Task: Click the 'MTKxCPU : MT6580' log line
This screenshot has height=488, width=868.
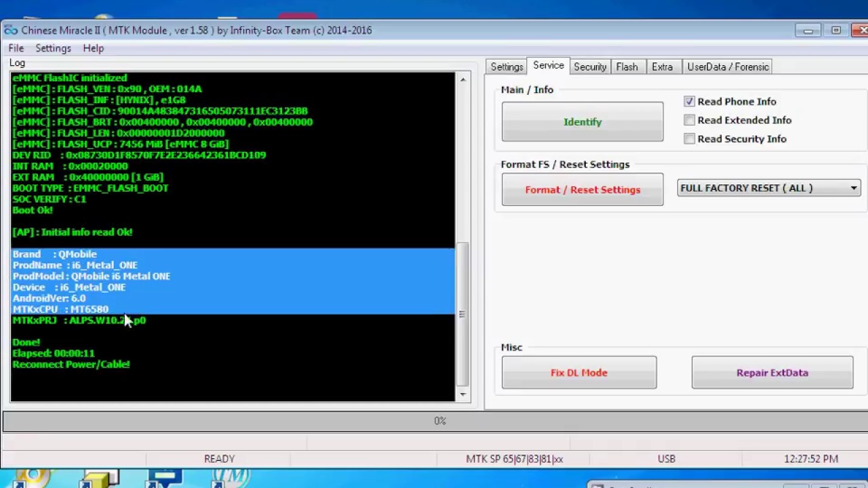Action: point(60,309)
